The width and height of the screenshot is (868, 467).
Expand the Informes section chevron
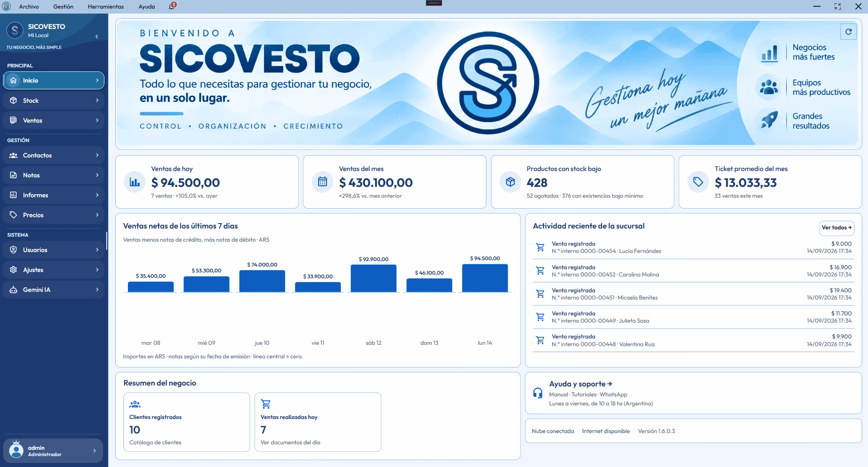[x=97, y=195]
